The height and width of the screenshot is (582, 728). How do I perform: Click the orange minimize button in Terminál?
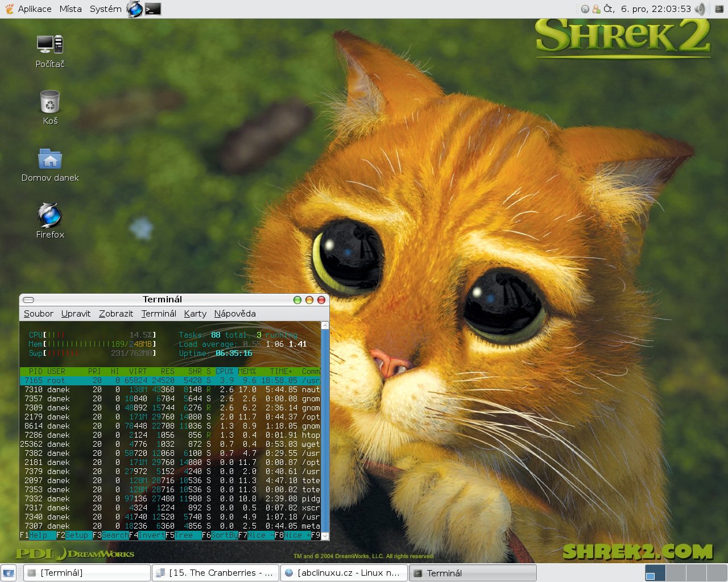[x=309, y=300]
